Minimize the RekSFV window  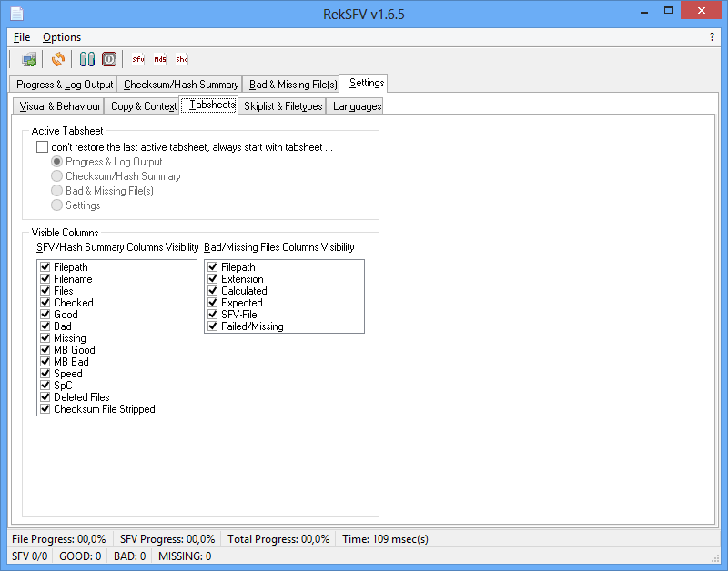pyautogui.click(x=644, y=12)
